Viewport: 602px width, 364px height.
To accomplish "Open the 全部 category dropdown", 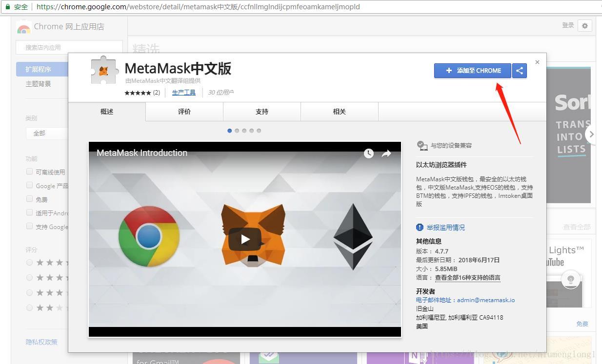I will 47,133.
